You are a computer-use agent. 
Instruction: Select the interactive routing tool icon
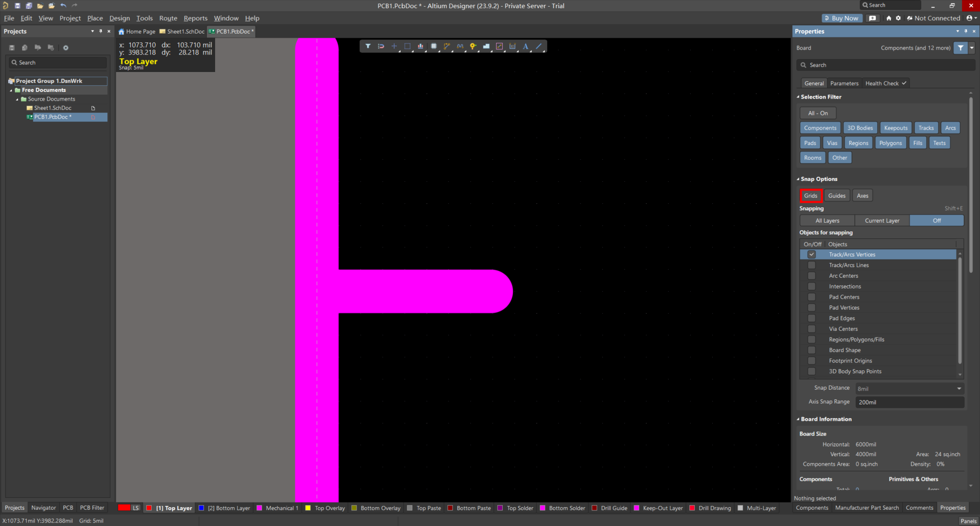[447, 46]
